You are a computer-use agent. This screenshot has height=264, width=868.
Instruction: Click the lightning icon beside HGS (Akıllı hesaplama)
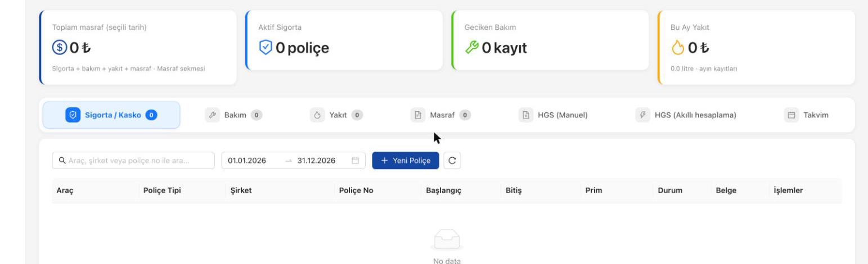click(x=643, y=115)
